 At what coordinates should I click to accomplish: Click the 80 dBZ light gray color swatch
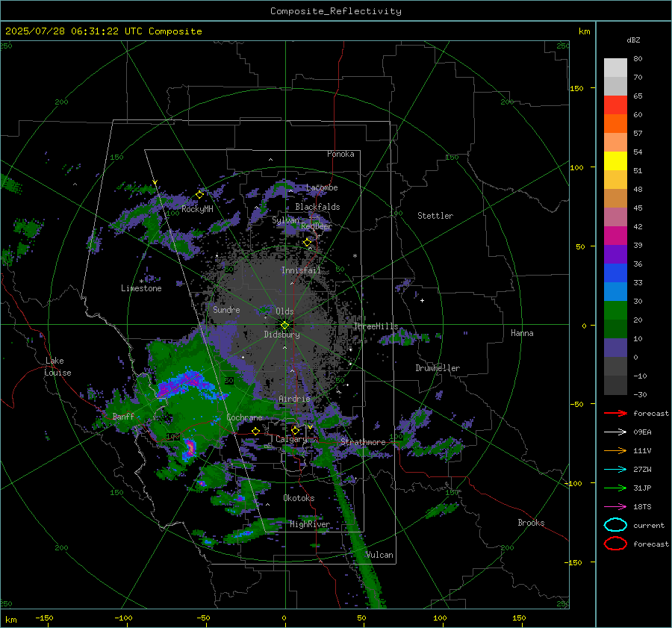click(x=615, y=68)
